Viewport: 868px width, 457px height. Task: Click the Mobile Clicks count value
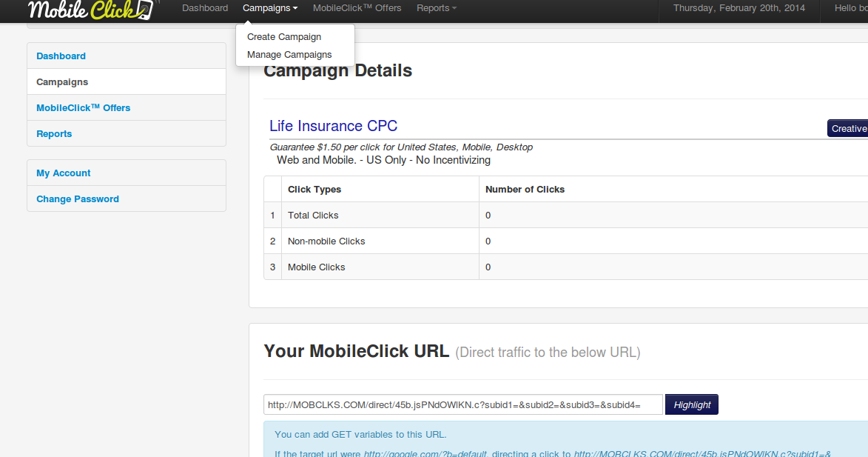[488, 267]
